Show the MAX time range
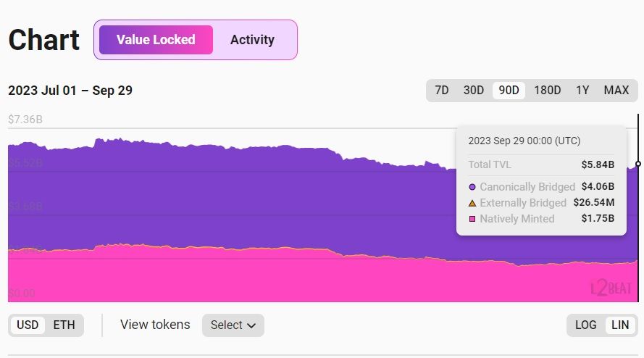The height and width of the screenshot is (358, 644). (616, 90)
